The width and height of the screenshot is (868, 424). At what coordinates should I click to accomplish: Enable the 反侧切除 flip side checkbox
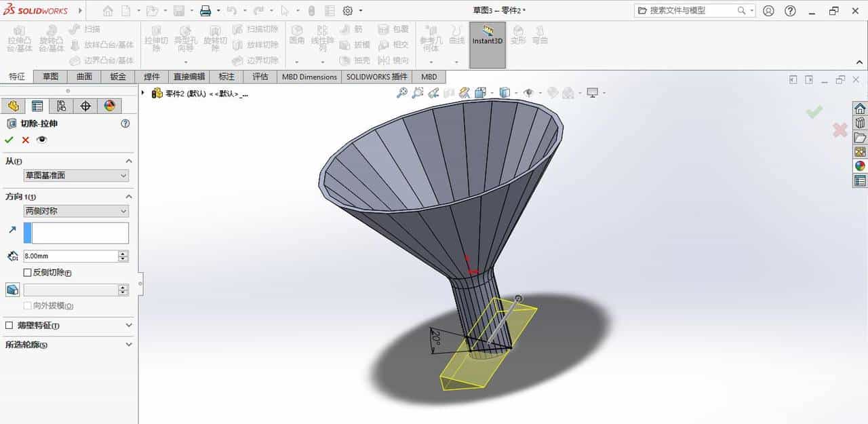pos(26,271)
